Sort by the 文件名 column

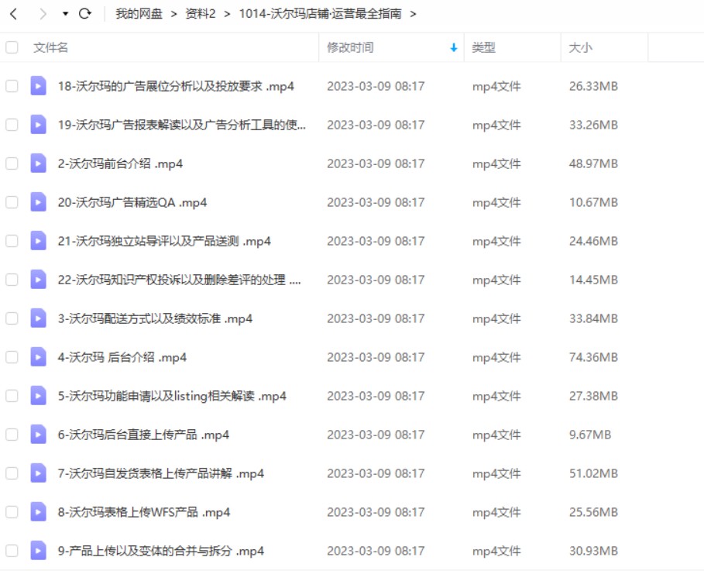pos(50,47)
